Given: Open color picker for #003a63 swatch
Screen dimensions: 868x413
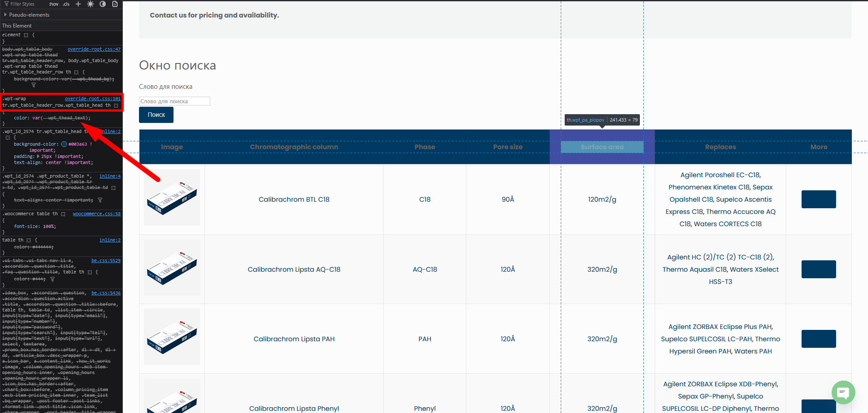Looking at the screenshot, I should [64, 144].
